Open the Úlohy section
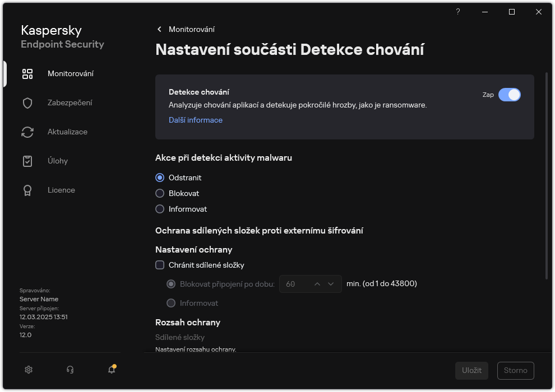 (x=58, y=161)
